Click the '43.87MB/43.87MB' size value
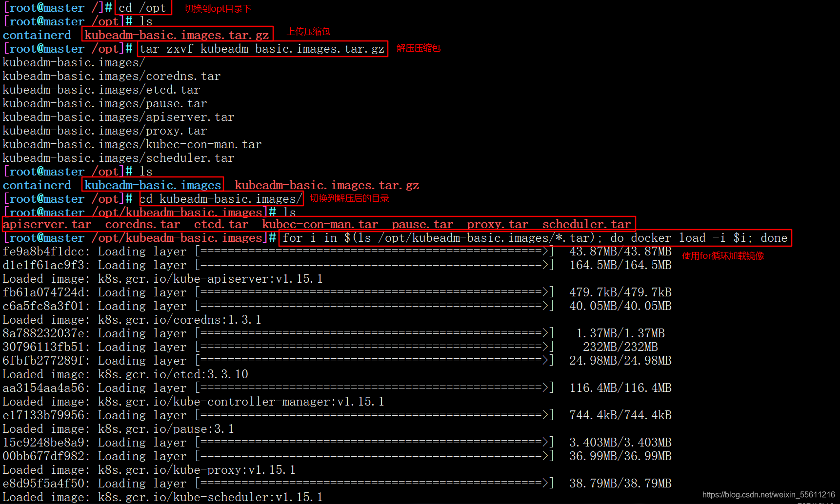840x504 pixels. 620,252
